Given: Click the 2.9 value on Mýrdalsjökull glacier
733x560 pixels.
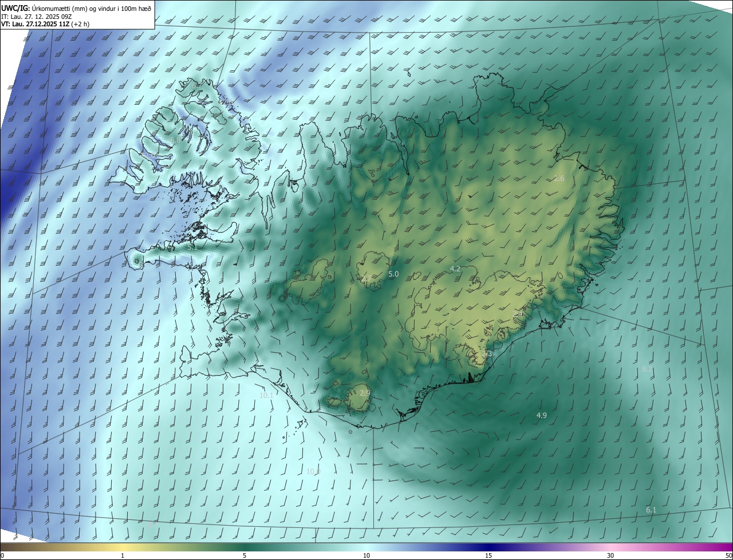Looking at the screenshot, I should click(x=365, y=393).
